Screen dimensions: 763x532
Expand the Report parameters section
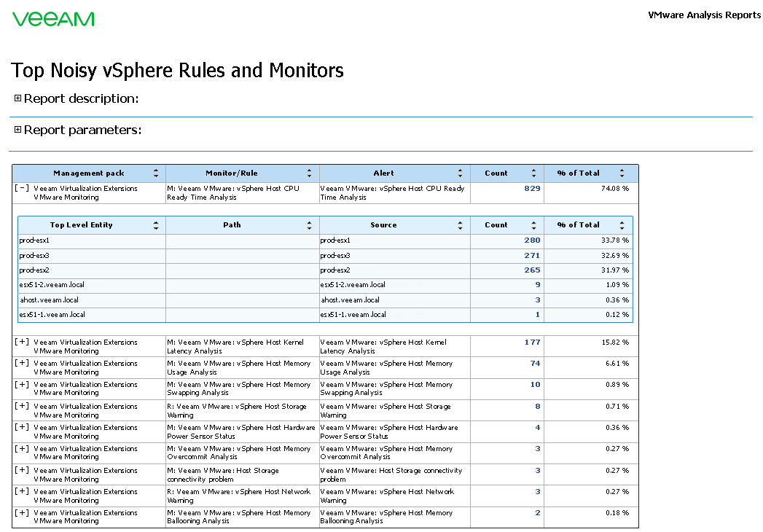[17, 130]
